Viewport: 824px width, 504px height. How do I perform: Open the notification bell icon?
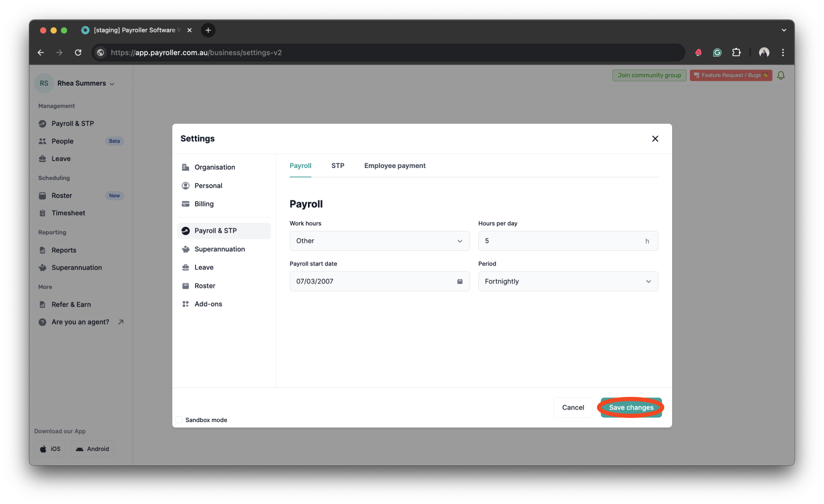point(780,76)
